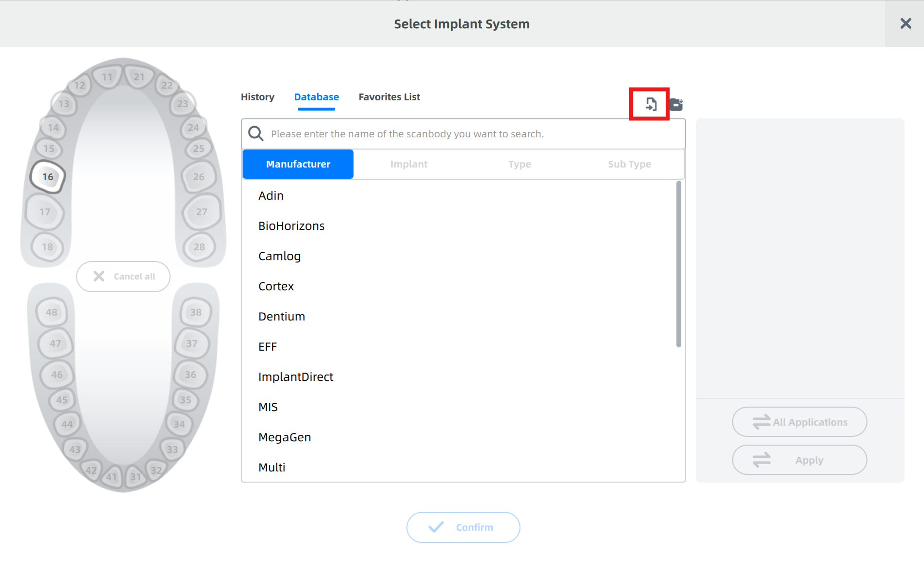The width and height of the screenshot is (924, 562).
Task: Open the Favorites List tab
Action: coord(389,97)
